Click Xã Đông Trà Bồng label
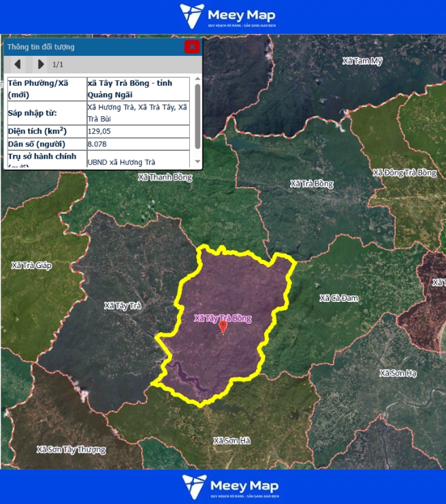The height and width of the screenshot is (504, 446). [404, 173]
